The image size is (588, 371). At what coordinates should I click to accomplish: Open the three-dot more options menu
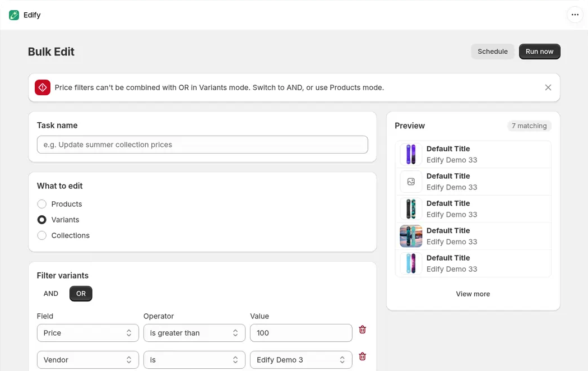tap(575, 15)
